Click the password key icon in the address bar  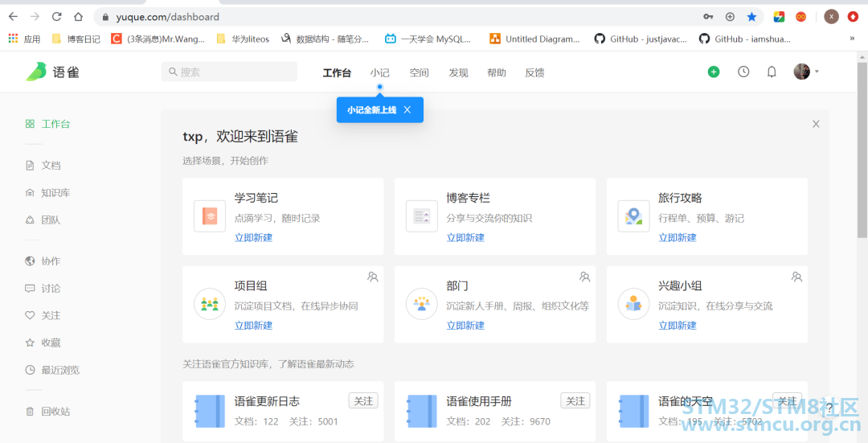click(708, 17)
